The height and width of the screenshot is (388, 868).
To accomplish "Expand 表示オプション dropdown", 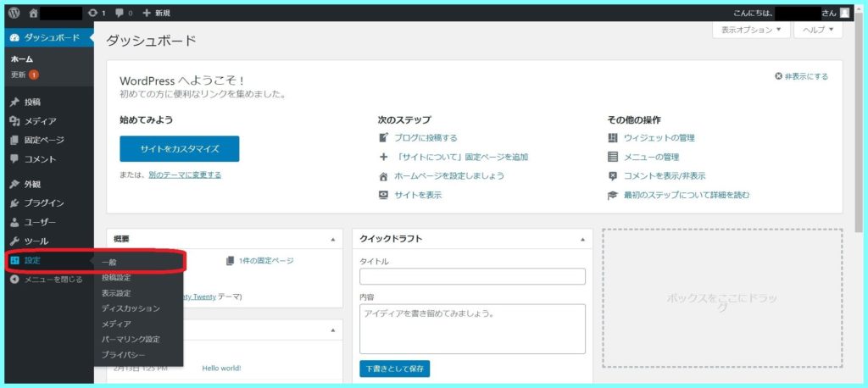I will pos(751,30).
